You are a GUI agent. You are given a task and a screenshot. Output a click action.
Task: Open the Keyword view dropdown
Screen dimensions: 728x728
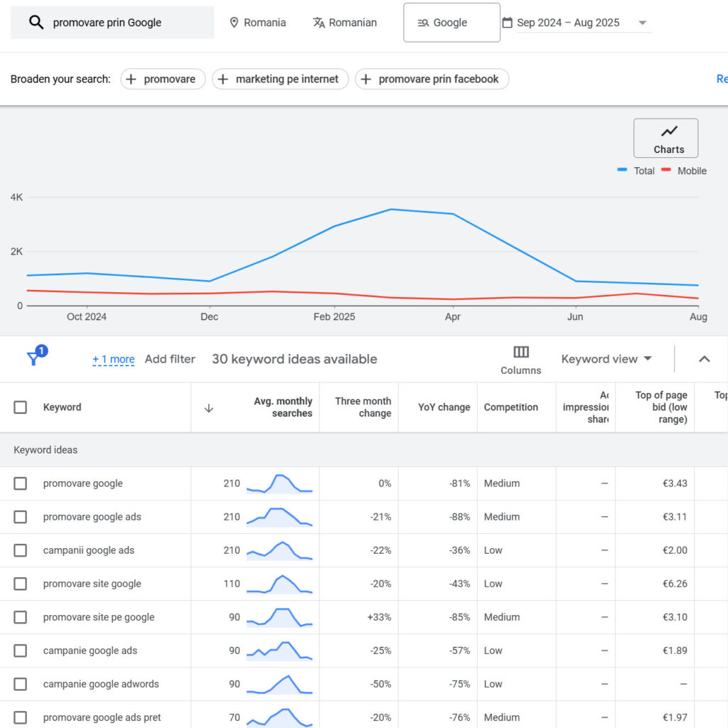(x=606, y=359)
